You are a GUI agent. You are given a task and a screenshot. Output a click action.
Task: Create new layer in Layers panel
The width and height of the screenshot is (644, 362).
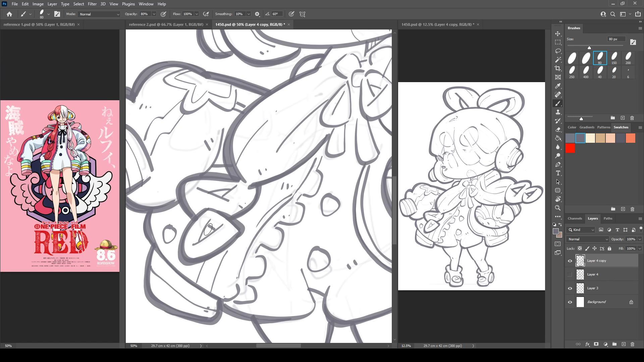tap(624, 344)
